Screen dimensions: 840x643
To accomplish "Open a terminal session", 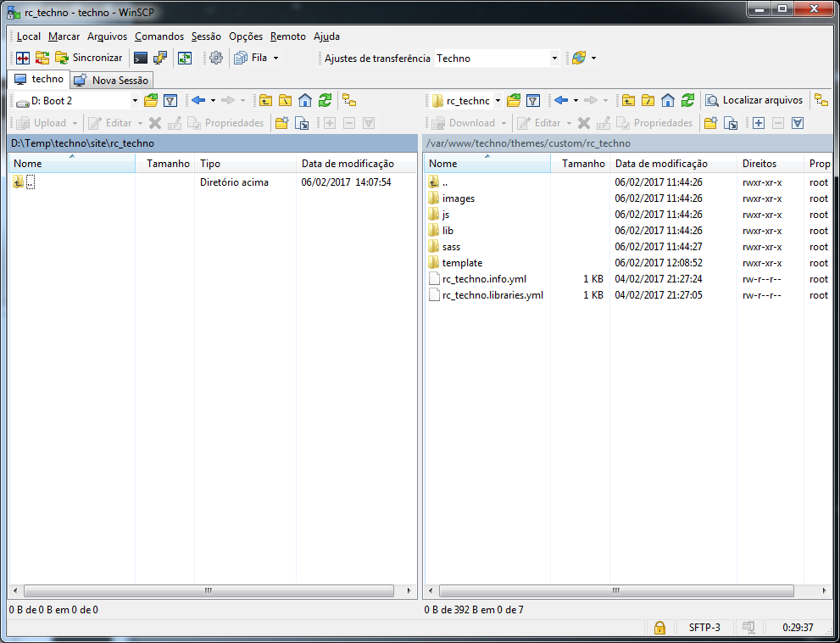I will 140,58.
